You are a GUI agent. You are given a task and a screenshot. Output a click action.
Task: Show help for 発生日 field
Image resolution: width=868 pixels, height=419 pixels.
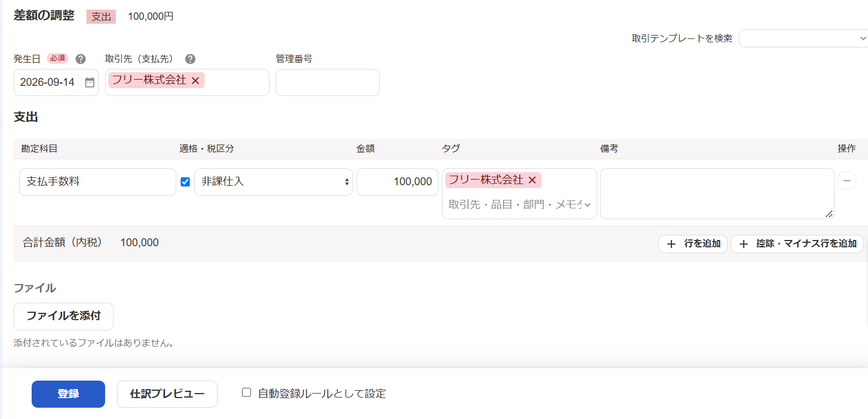[x=81, y=59]
